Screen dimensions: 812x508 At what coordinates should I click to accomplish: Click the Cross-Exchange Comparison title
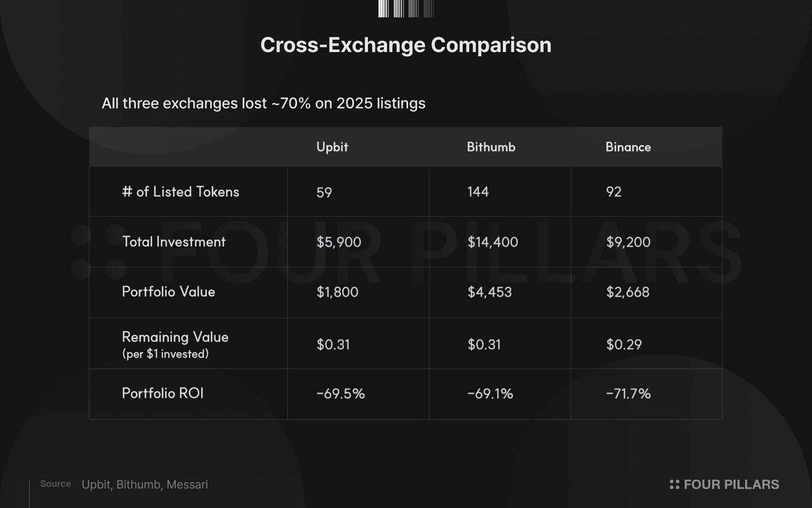[406, 45]
